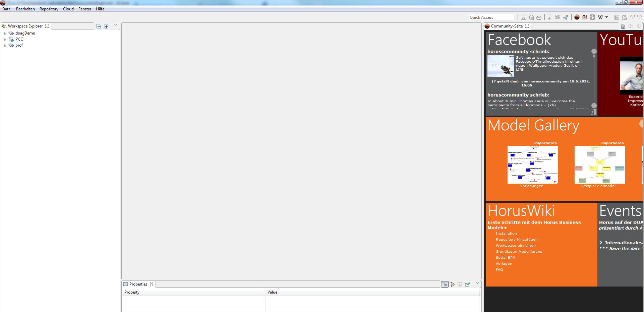Click the grayed export icon left of W document

point(550,17)
